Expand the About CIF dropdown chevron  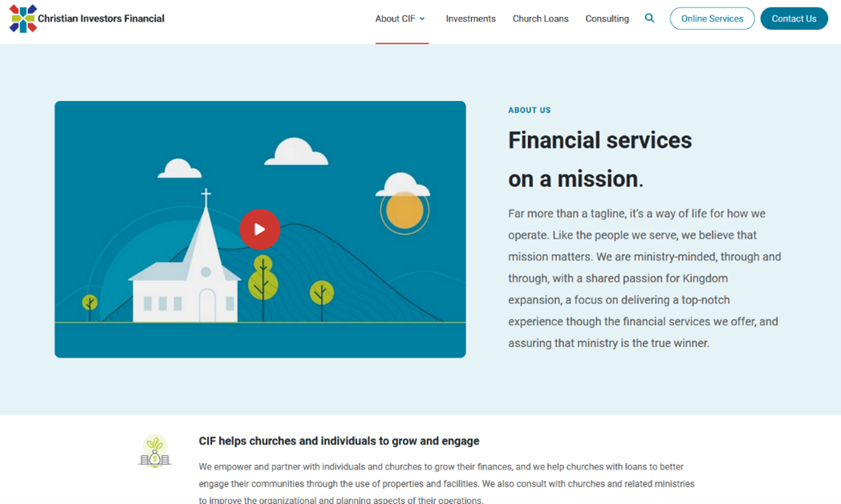[x=422, y=19]
